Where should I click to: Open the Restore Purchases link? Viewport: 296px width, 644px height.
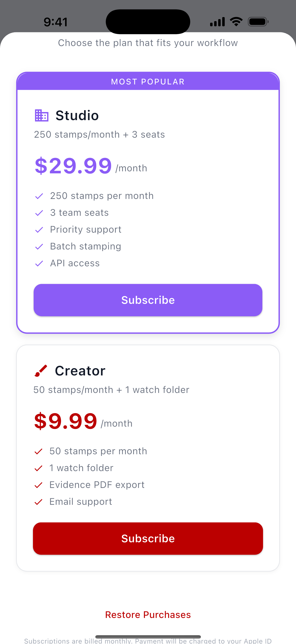tap(148, 615)
